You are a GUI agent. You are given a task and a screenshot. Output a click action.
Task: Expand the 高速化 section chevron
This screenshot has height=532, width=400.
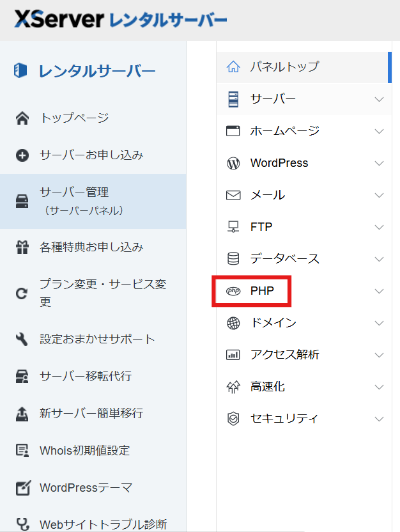379,387
